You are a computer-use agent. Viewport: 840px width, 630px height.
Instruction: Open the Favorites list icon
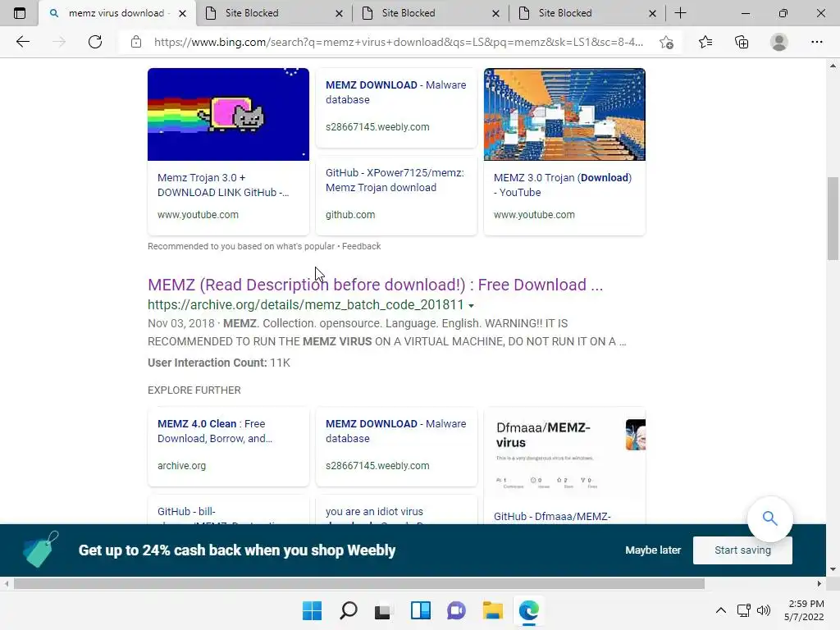coord(705,42)
